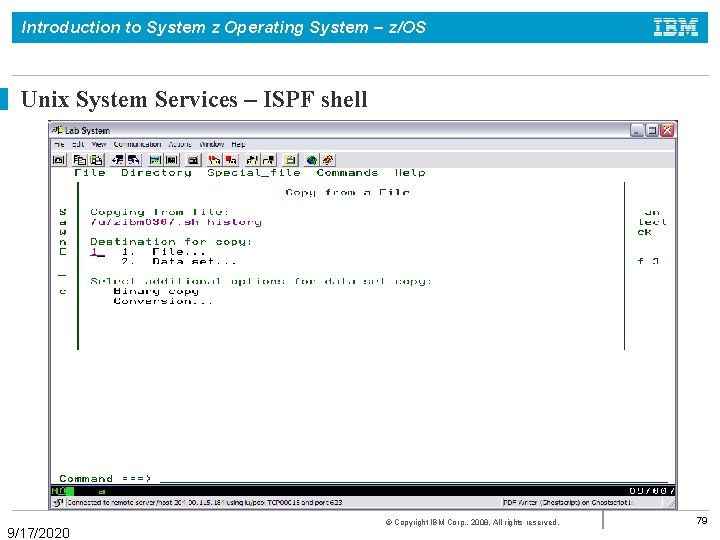Image resolution: width=720 pixels, height=540 pixels.
Task: Click the Binary copy option
Action: tap(156, 291)
